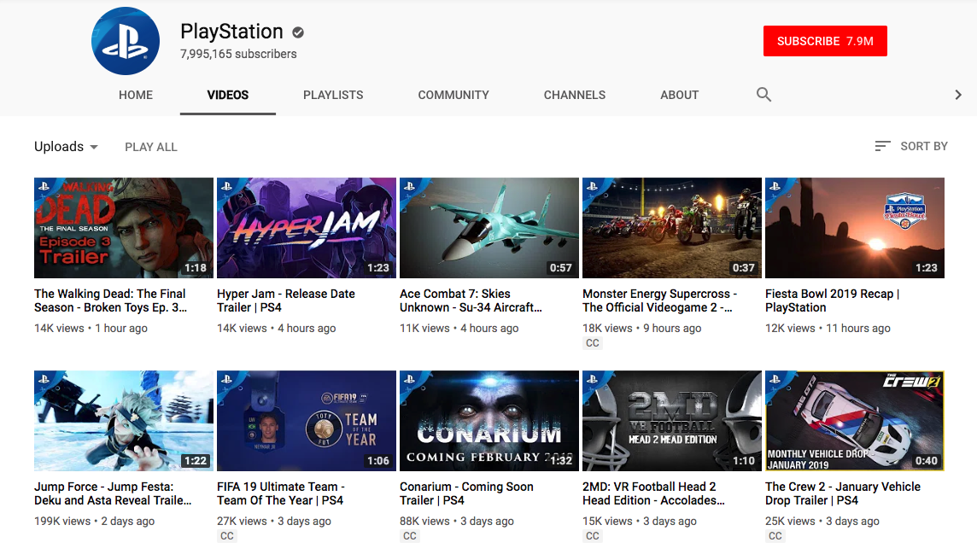Open the Conarium video thumbnail
Image resolution: width=977 pixels, height=560 pixels.
489,421
